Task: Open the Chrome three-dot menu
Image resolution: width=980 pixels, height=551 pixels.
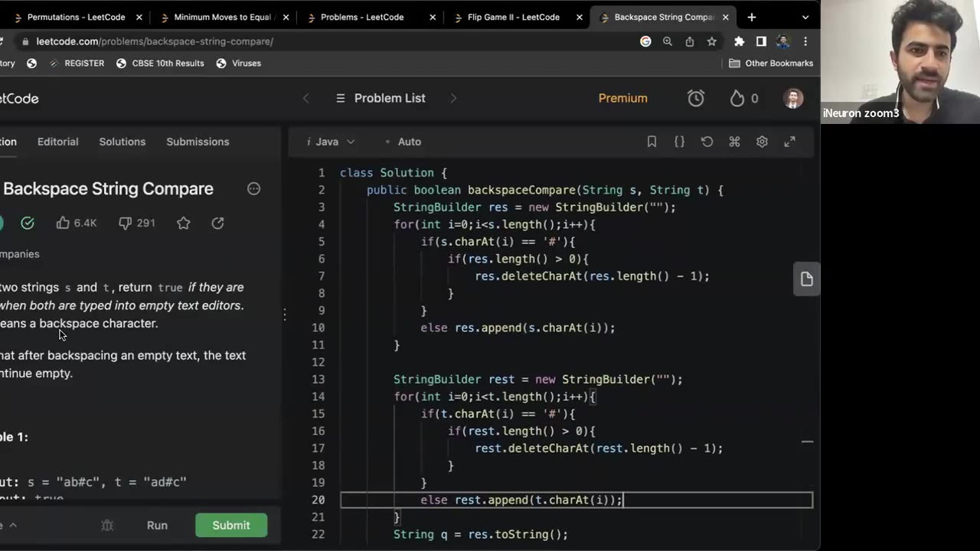Action: pyautogui.click(x=805, y=41)
